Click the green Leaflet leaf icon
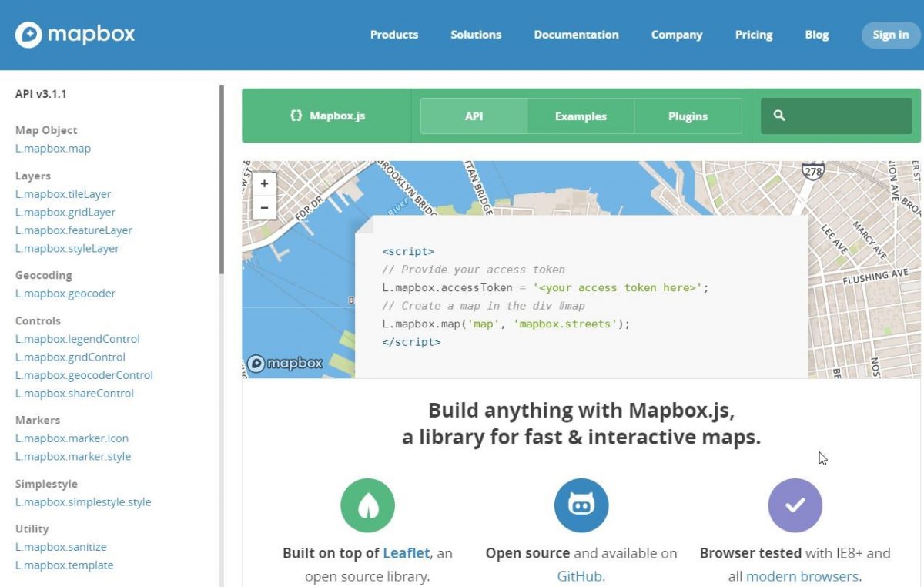924x587 pixels. tap(367, 505)
